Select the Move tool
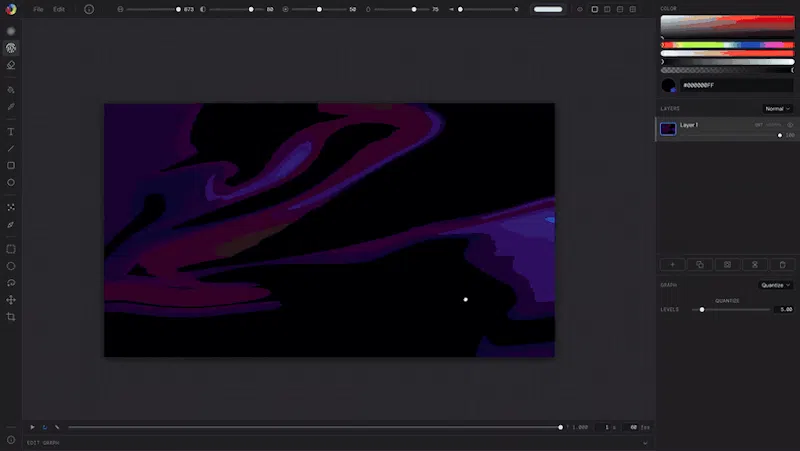The image size is (800, 451). 11,300
